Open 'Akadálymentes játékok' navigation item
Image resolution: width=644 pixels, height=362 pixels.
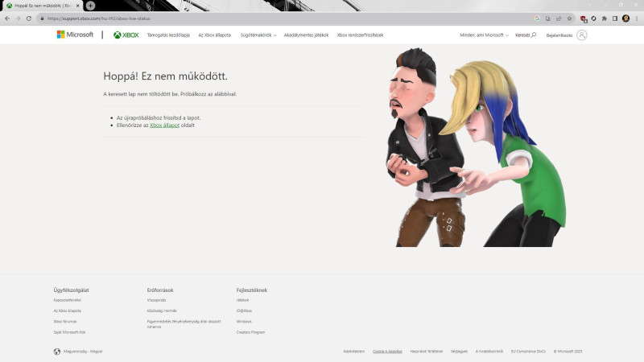[x=306, y=35]
